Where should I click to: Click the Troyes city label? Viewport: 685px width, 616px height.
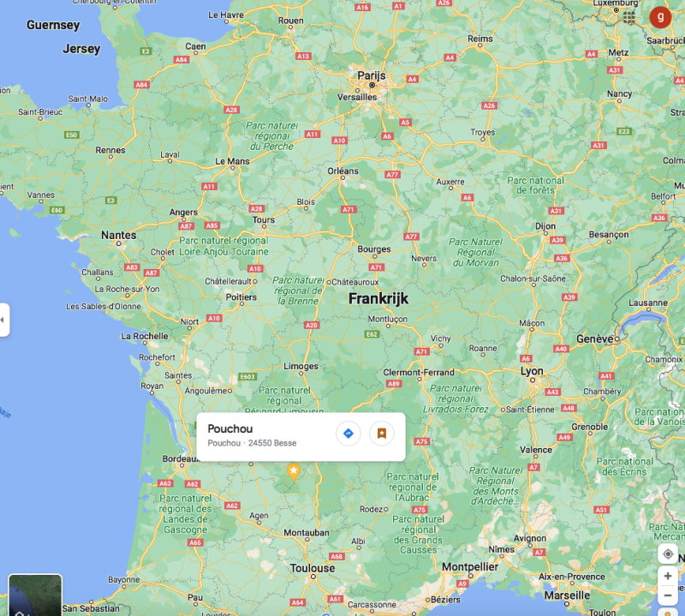point(483,133)
